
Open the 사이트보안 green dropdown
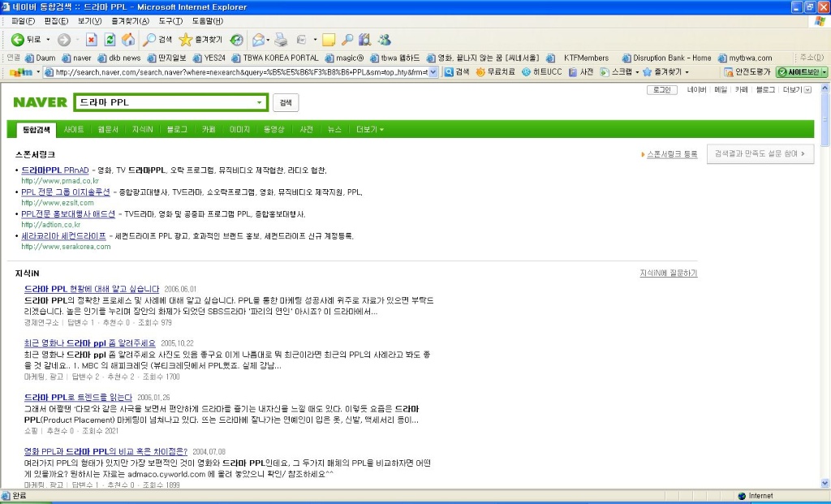pos(825,72)
